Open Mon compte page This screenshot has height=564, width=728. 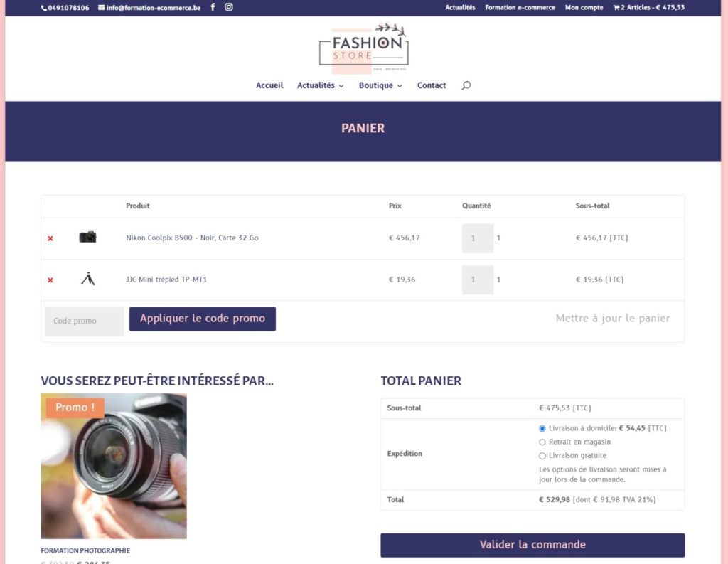coord(584,7)
